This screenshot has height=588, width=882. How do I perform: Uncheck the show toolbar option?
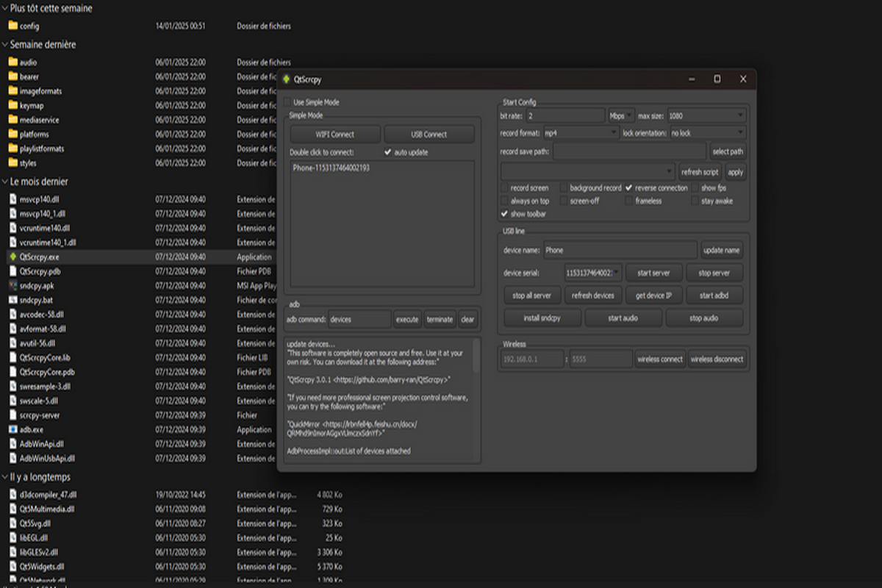click(x=504, y=214)
